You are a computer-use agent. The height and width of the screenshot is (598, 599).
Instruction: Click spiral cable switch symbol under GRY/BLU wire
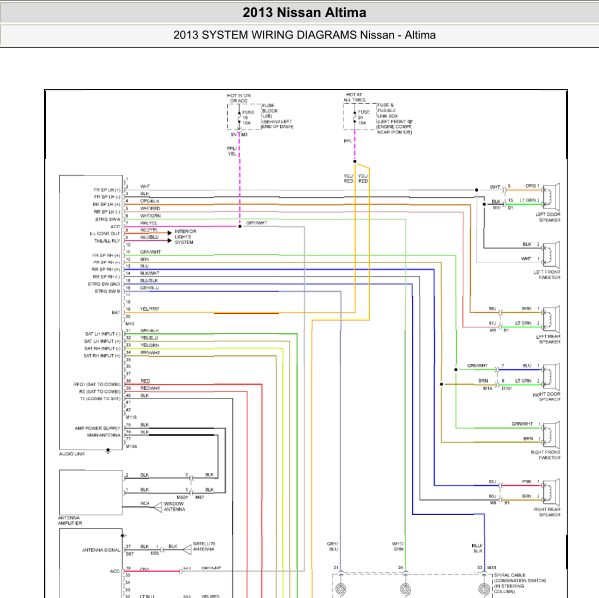click(x=340, y=589)
